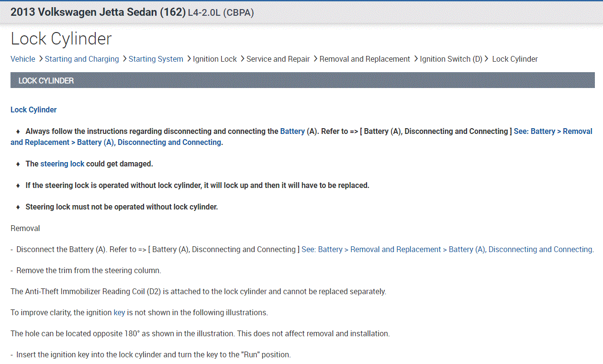Navigate to the Removal and Replacement breadcrumb
Image resolution: width=603 pixels, height=364 pixels.
(365, 59)
